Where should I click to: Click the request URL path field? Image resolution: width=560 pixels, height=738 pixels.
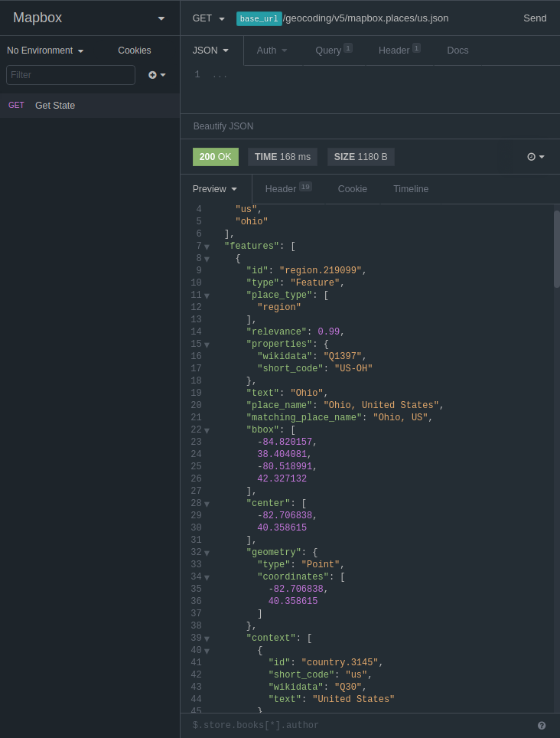[x=366, y=18]
